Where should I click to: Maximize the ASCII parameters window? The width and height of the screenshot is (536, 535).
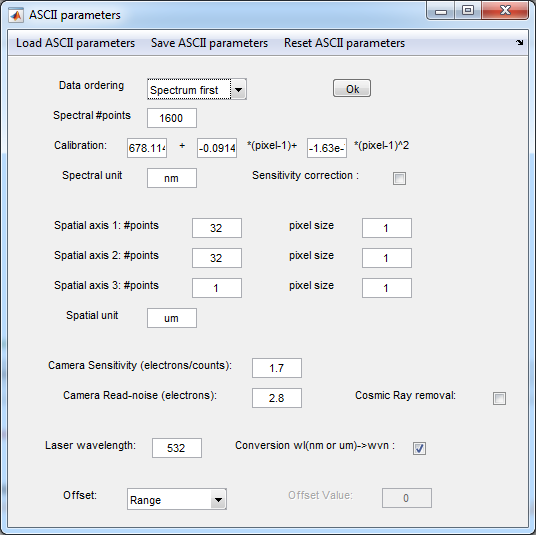point(468,11)
